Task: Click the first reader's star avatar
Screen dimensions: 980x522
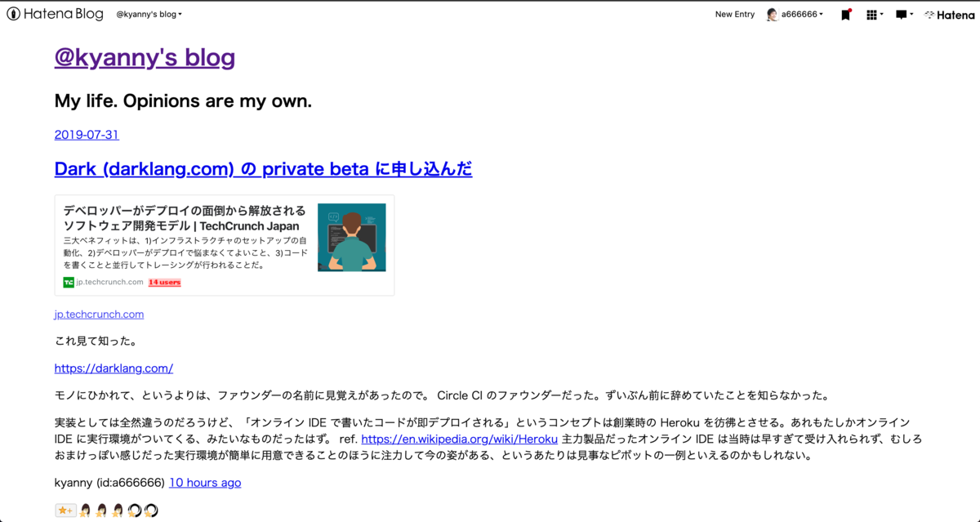Action: (85, 510)
